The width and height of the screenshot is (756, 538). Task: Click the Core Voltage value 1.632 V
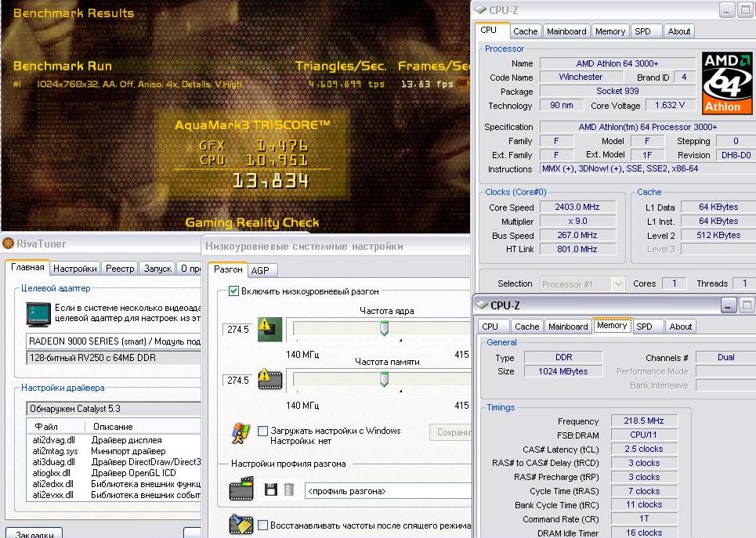pos(670,105)
